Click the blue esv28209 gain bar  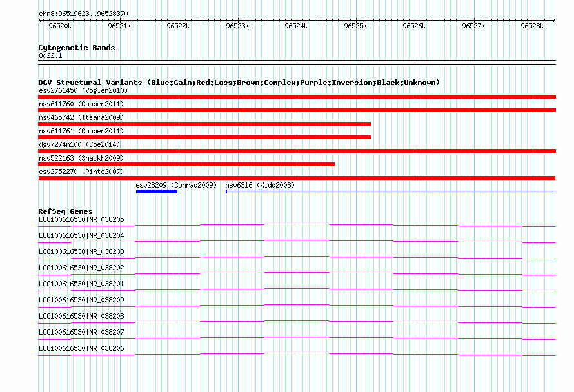[157, 191]
